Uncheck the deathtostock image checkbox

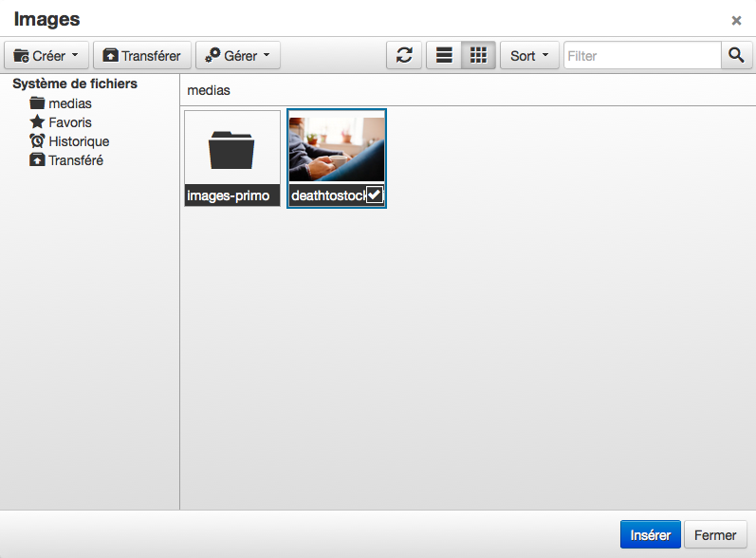coord(375,195)
